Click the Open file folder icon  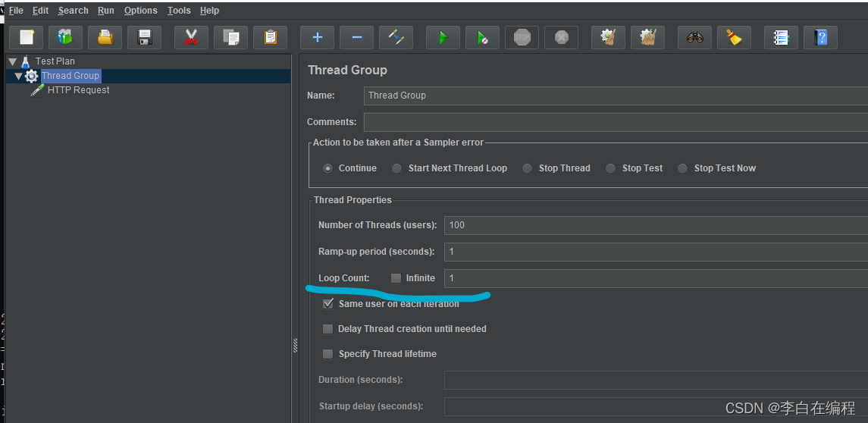tap(105, 38)
